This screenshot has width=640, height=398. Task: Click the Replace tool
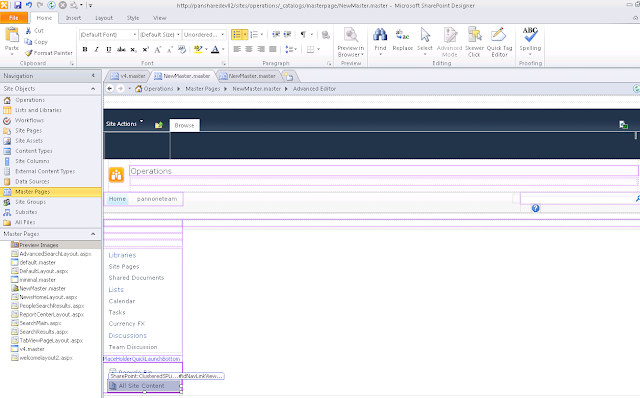402,40
